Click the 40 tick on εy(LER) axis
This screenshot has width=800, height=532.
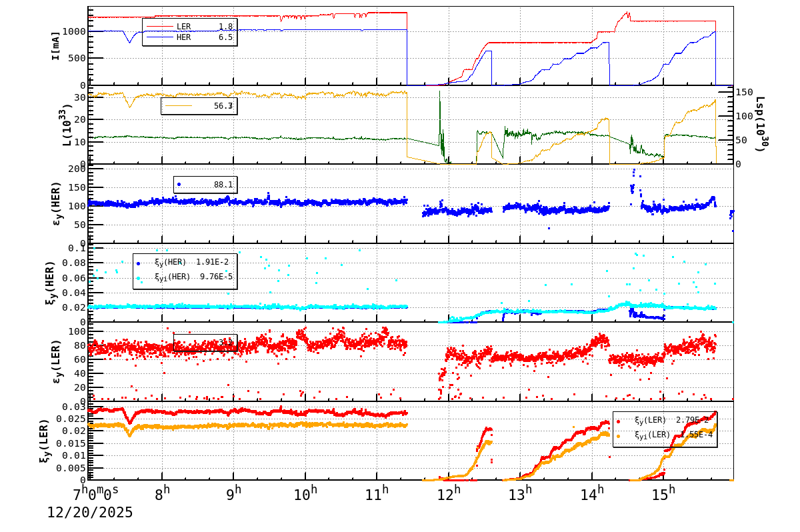click(79, 373)
